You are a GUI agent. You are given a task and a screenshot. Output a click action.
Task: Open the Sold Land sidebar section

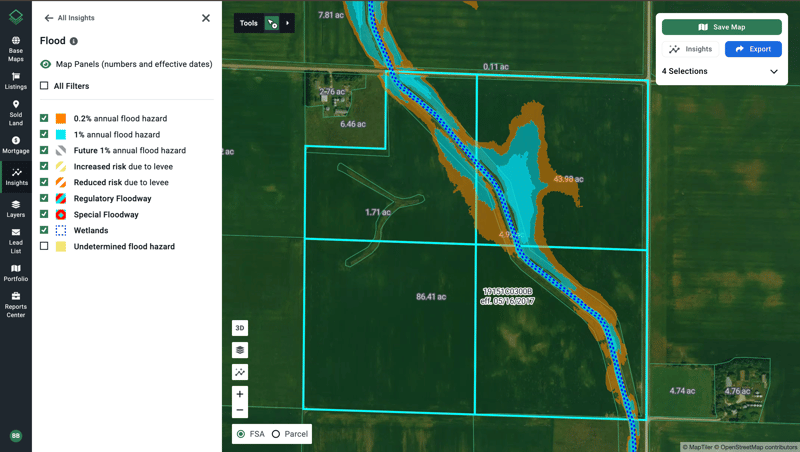[16, 112]
